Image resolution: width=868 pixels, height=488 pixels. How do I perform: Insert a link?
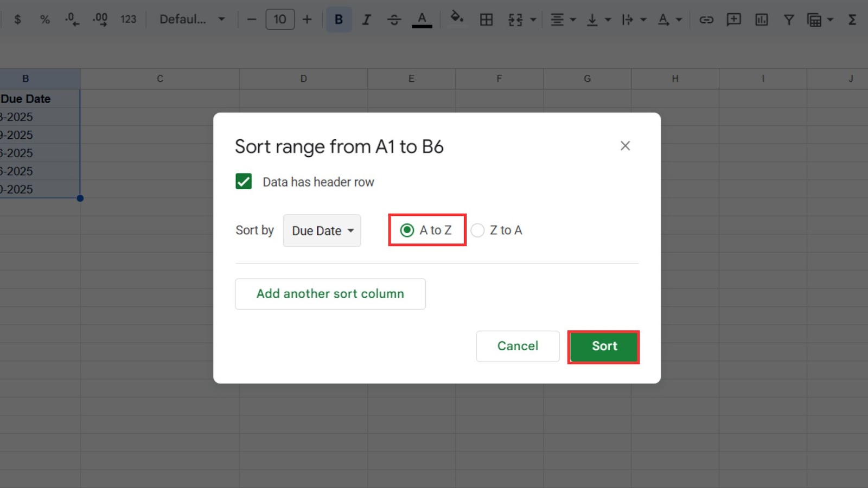[706, 19]
